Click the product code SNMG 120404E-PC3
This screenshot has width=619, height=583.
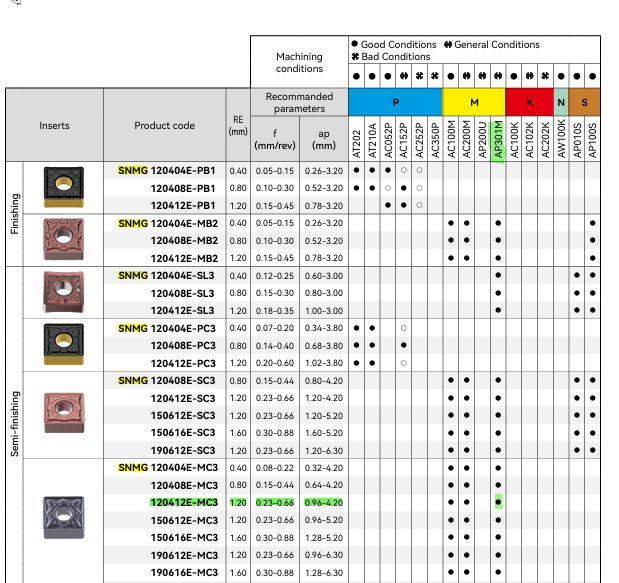click(167, 328)
